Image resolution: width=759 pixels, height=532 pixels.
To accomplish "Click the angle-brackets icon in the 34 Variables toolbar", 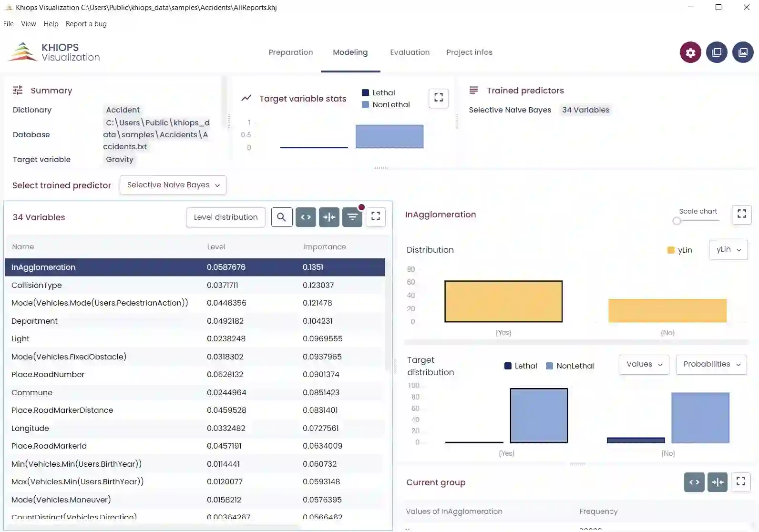I will click(306, 217).
